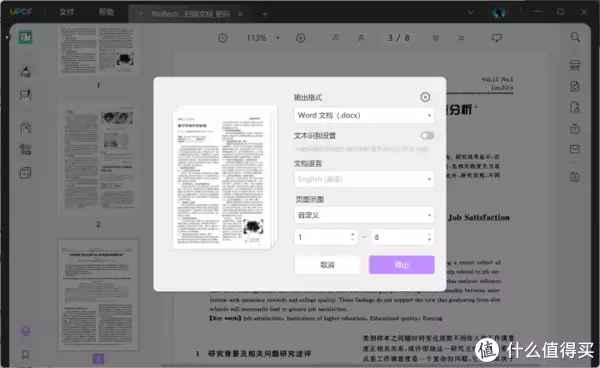Go to the next page arrow
Image resolution: width=600 pixels, height=368 pixels.
(x=436, y=37)
